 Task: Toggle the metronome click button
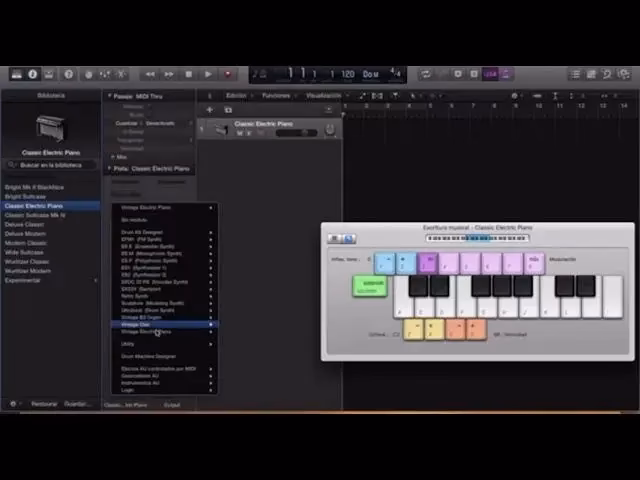[506, 74]
